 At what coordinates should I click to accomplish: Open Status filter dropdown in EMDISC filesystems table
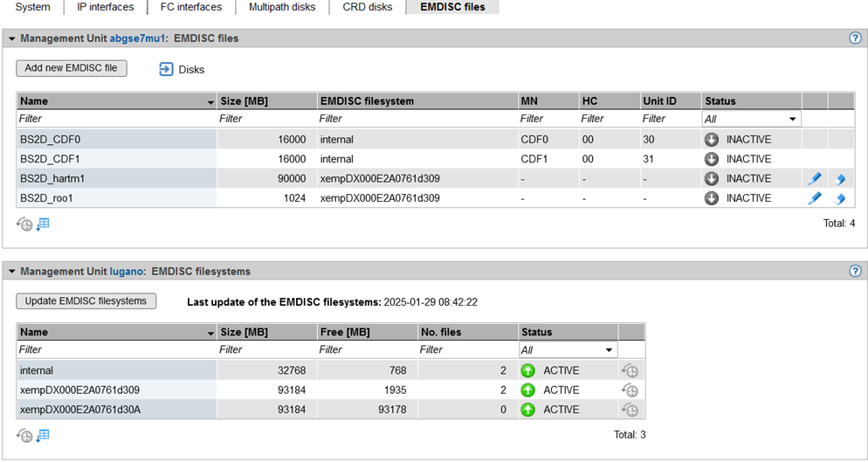tap(568, 350)
